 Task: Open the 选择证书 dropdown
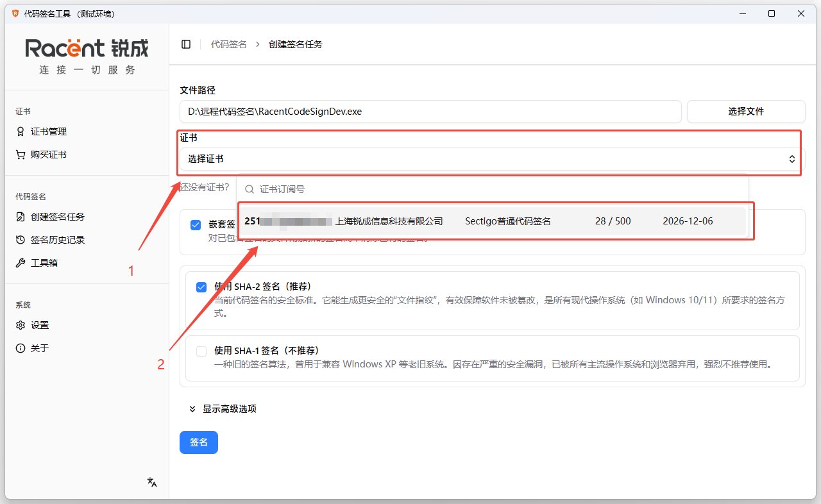(x=489, y=158)
